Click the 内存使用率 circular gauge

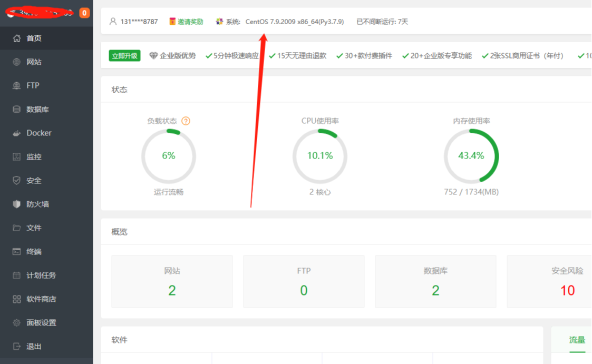tap(471, 156)
